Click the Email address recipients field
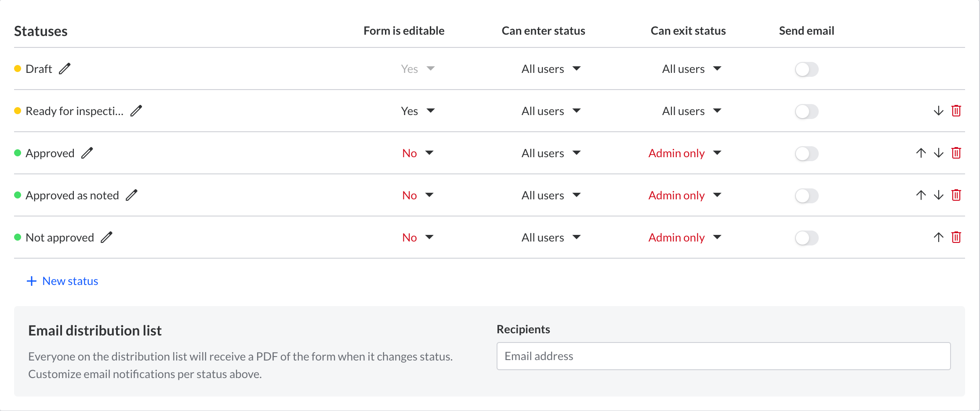980x411 pixels. tap(723, 356)
